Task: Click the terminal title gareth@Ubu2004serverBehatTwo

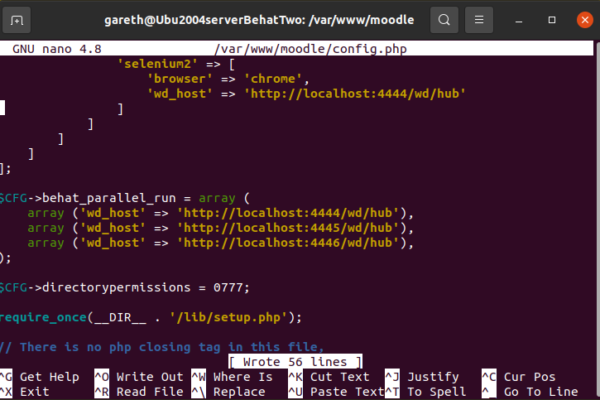Action: (x=259, y=20)
